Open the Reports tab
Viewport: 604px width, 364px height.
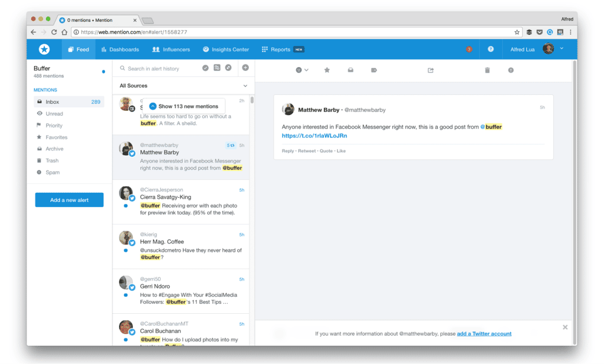click(283, 50)
